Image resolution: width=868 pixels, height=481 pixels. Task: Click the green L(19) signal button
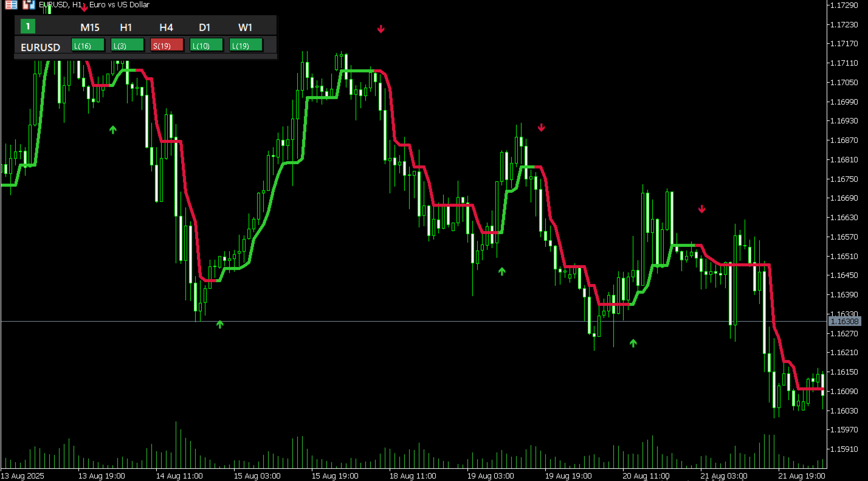pyautogui.click(x=246, y=45)
